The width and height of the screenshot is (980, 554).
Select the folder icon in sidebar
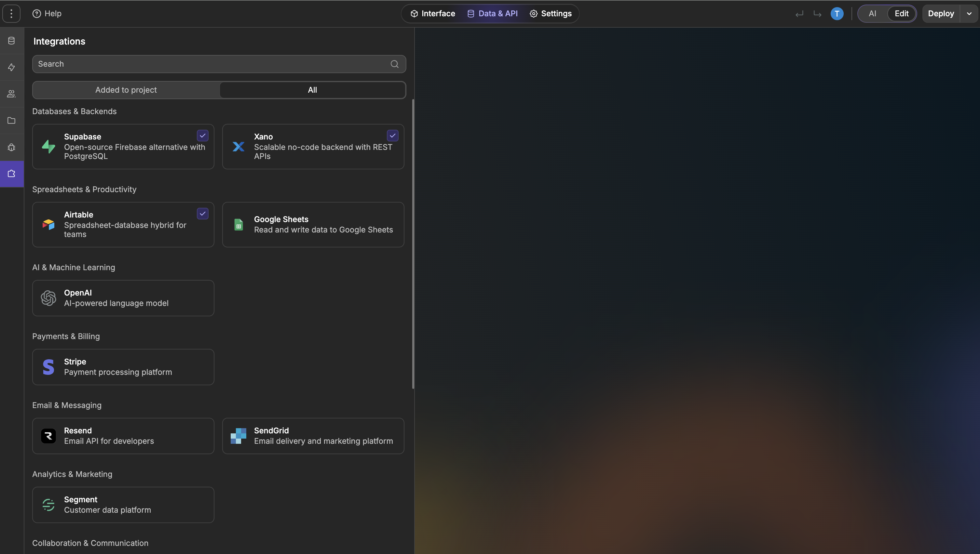pyautogui.click(x=11, y=121)
